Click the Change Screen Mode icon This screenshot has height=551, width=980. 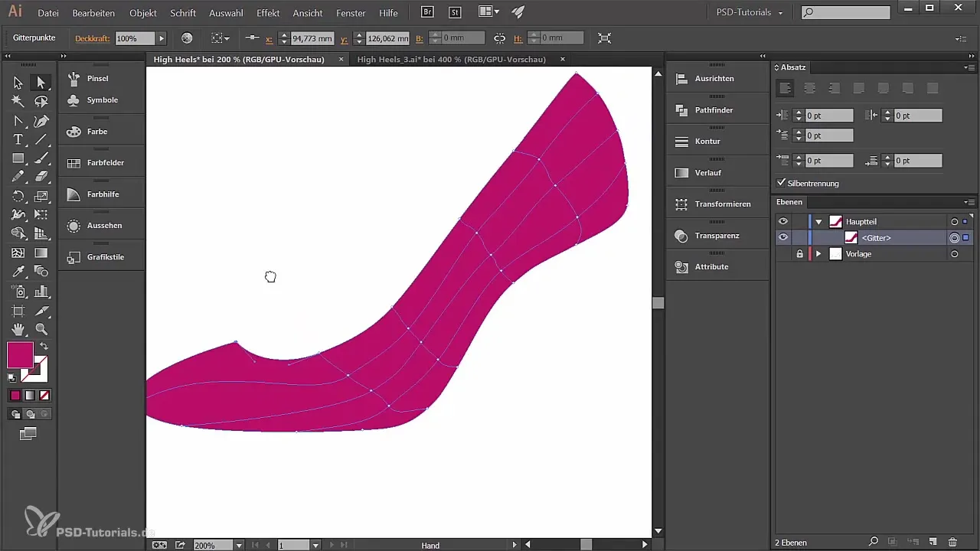click(28, 433)
